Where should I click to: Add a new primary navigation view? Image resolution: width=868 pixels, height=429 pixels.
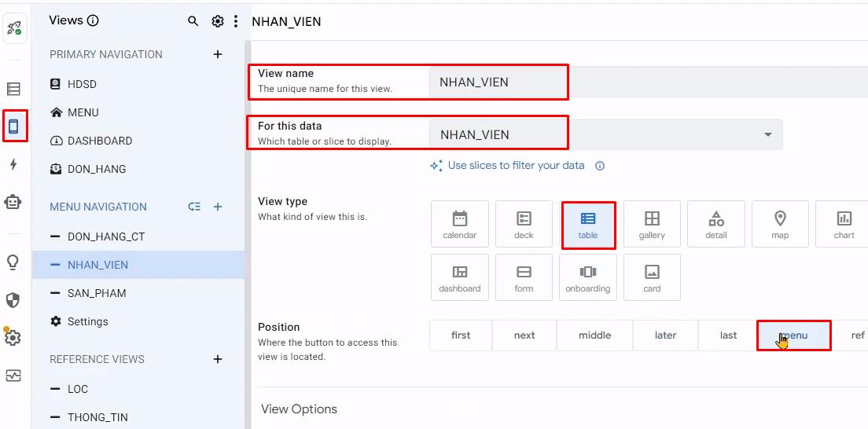[218, 54]
